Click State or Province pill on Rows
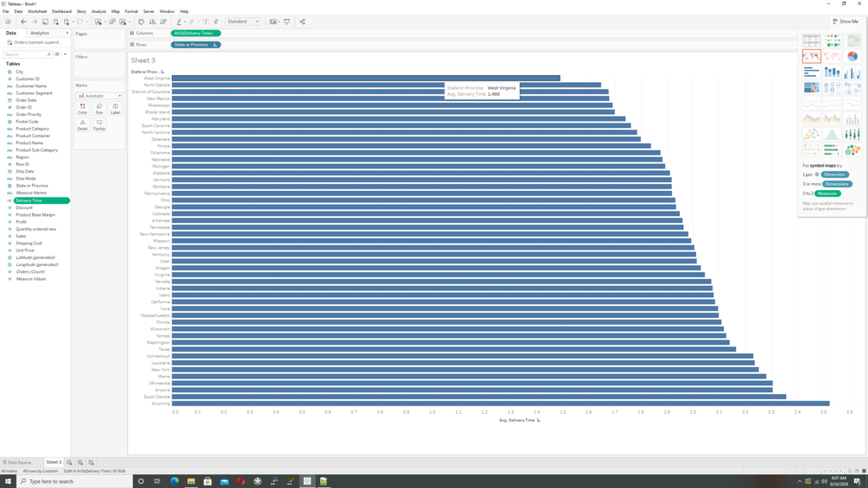 click(195, 45)
